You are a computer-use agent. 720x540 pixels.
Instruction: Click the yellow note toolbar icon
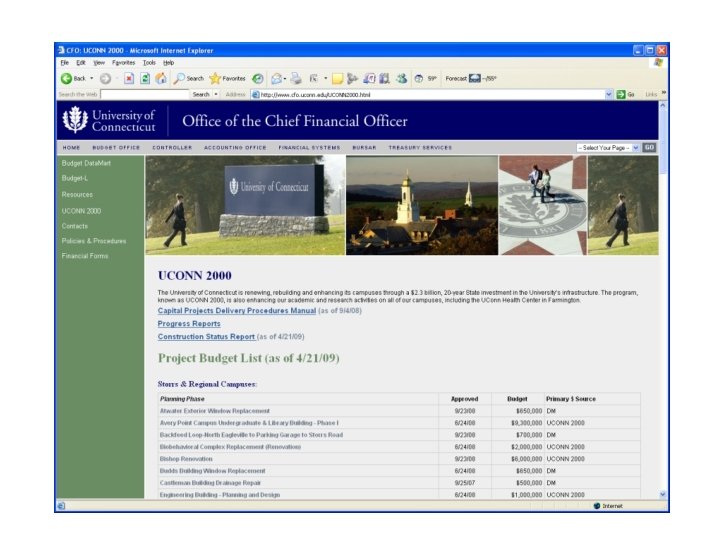[338, 79]
